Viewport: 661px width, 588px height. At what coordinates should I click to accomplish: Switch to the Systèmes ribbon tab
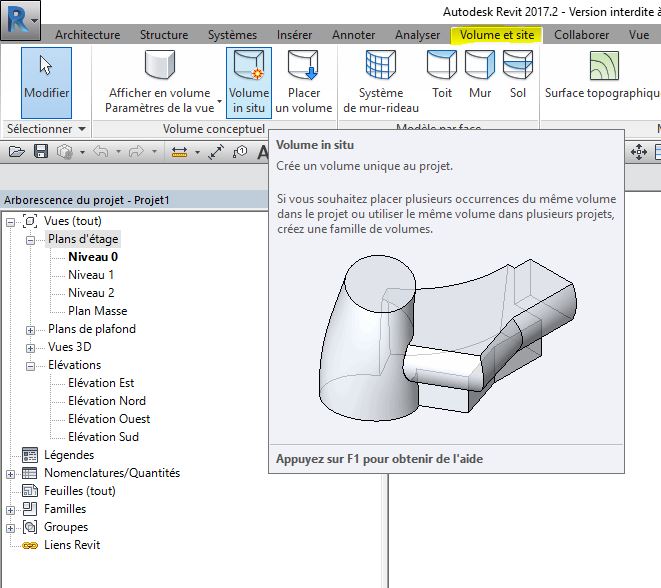pyautogui.click(x=232, y=35)
